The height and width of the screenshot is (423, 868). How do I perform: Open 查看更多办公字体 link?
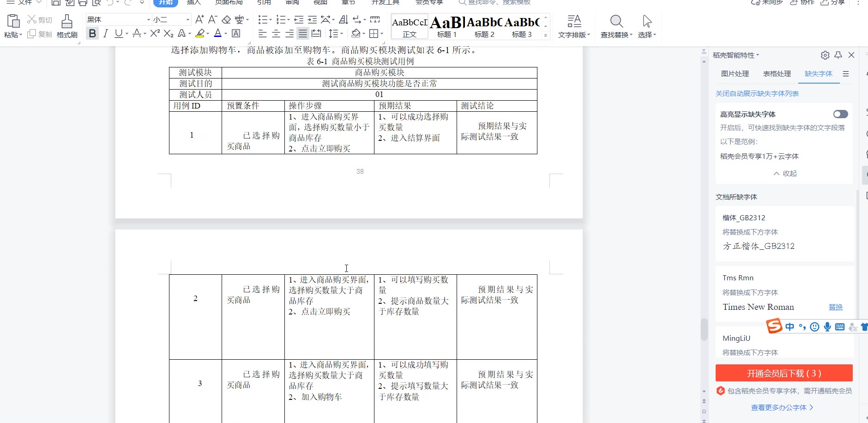click(782, 408)
